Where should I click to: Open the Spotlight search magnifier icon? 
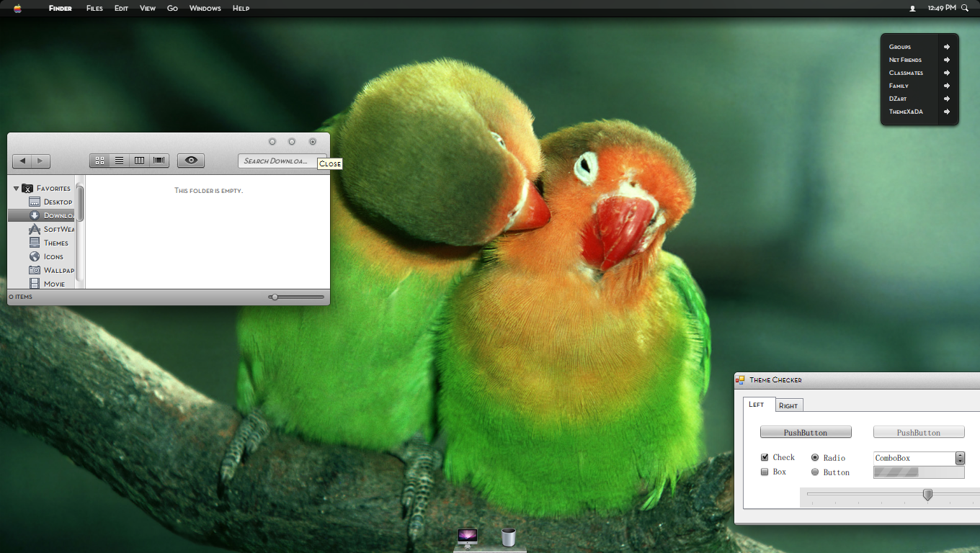pos(965,8)
